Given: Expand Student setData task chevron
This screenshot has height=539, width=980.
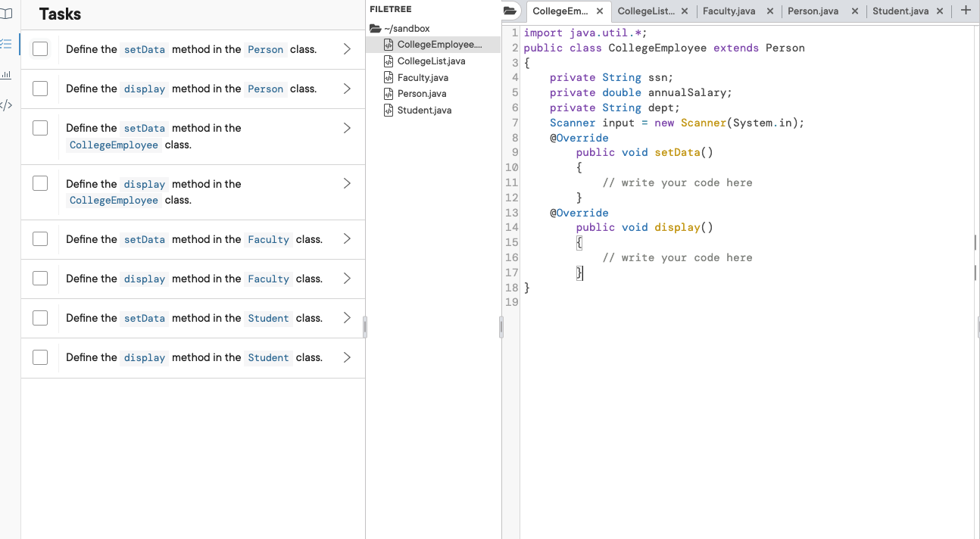Looking at the screenshot, I should tap(347, 318).
